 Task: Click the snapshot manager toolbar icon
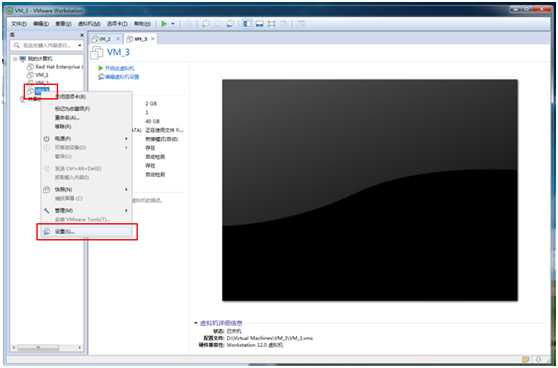[x=230, y=23]
